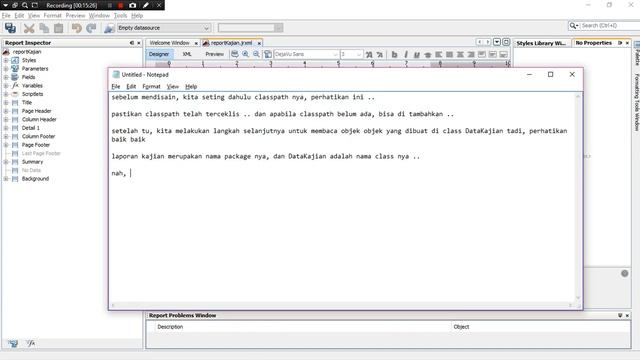
Task: Select the Title band in Report Inspector
Action: (27, 102)
